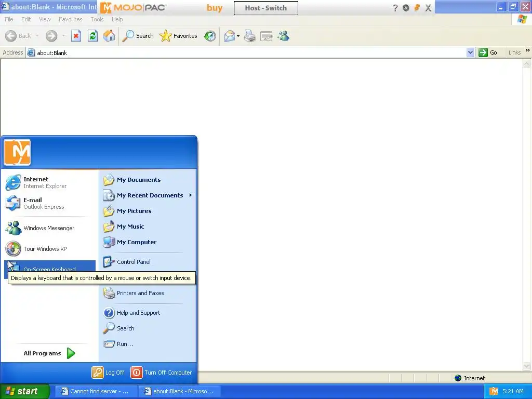Click the vertical scrollbar down arrow
Image resolution: width=532 pixels, height=399 pixels.
tap(527, 366)
